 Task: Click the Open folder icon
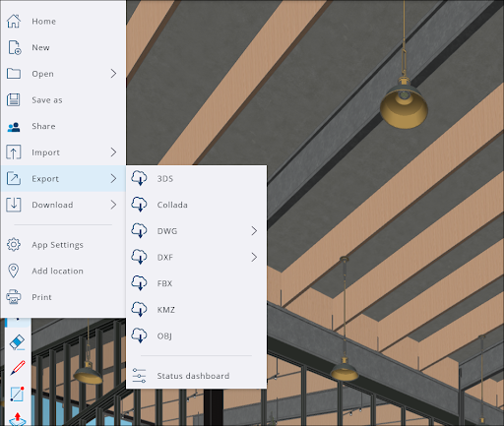(14, 74)
